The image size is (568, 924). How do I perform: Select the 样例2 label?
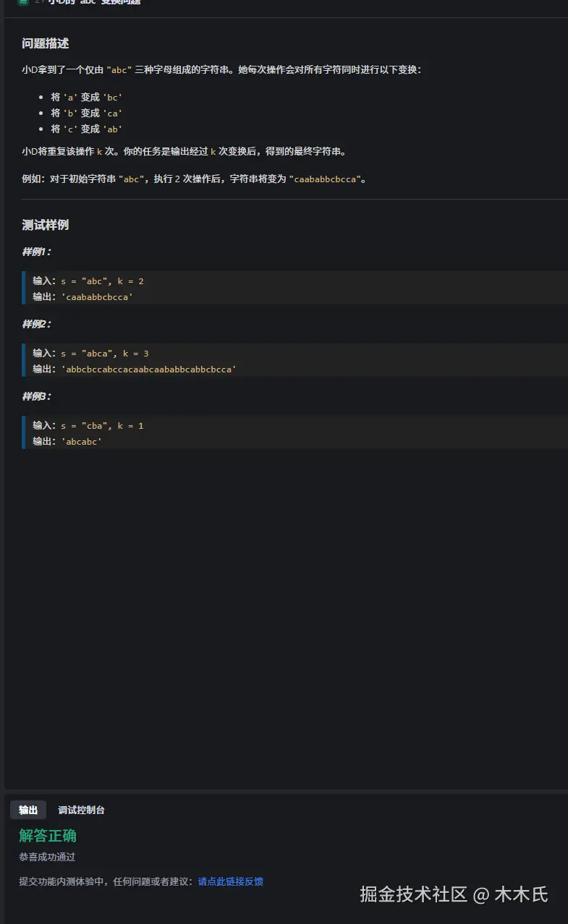click(36, 324)
